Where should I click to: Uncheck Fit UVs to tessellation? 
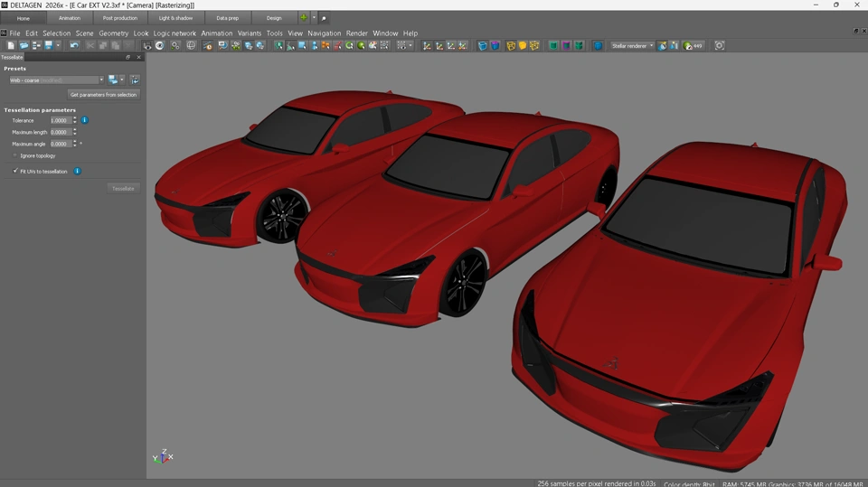click(x=15, y=171)
